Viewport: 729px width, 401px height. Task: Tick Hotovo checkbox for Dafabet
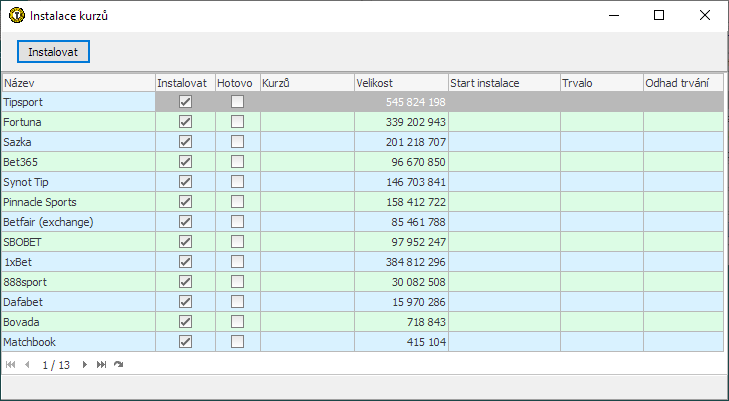coord(238,302)
